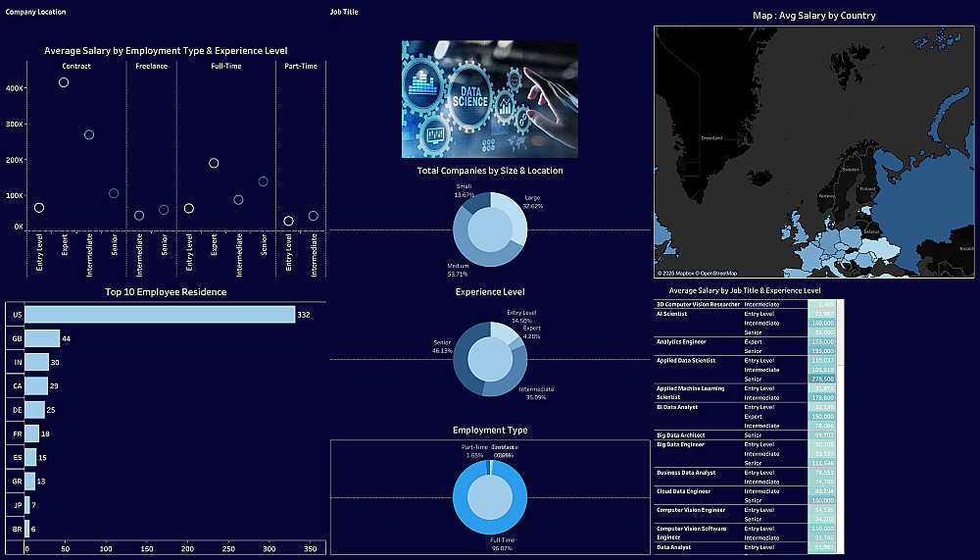
Task: Click the Contract Expert salary circle marker
Action: (x=64, y=82)
